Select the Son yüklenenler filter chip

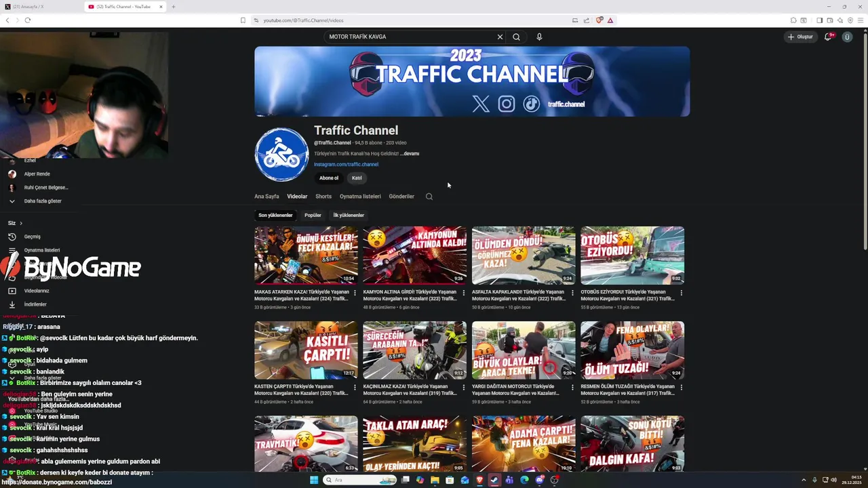(275, 215)
